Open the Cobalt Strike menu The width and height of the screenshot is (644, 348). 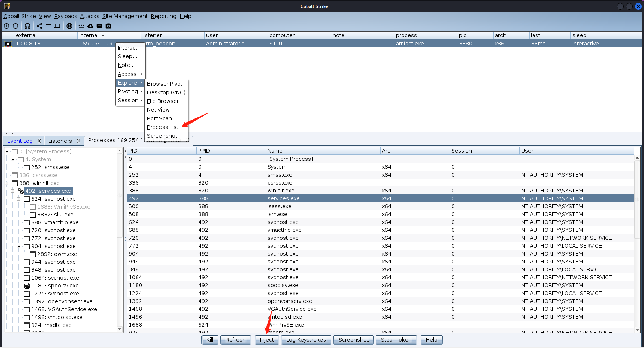point(20,16)
